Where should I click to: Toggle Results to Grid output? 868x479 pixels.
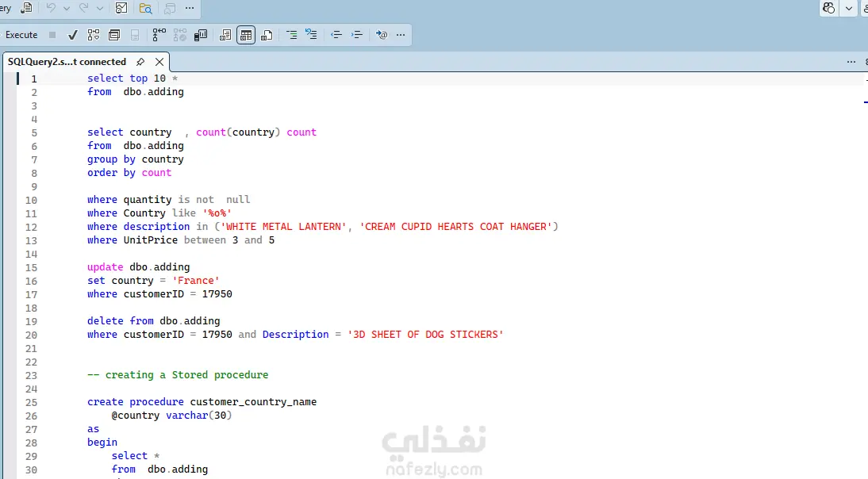[x=246, y=35]
